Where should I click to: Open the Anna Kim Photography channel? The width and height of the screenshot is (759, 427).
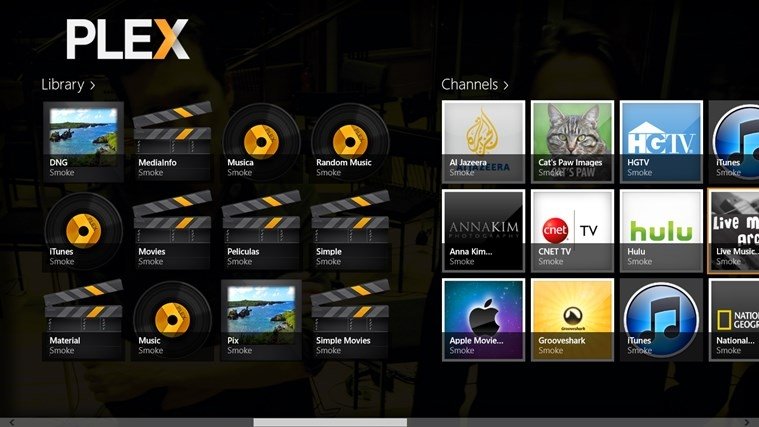coord(484,231)
